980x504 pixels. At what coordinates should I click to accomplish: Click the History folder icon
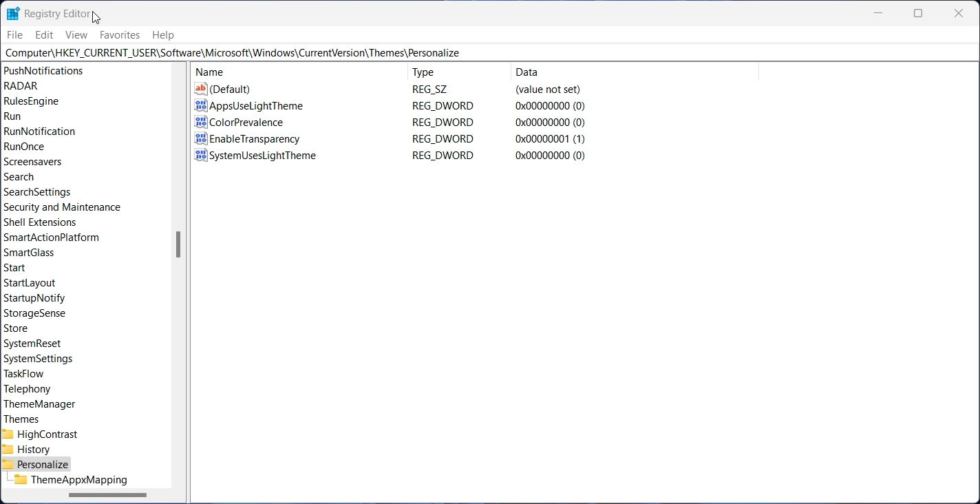tap(8, 450)
